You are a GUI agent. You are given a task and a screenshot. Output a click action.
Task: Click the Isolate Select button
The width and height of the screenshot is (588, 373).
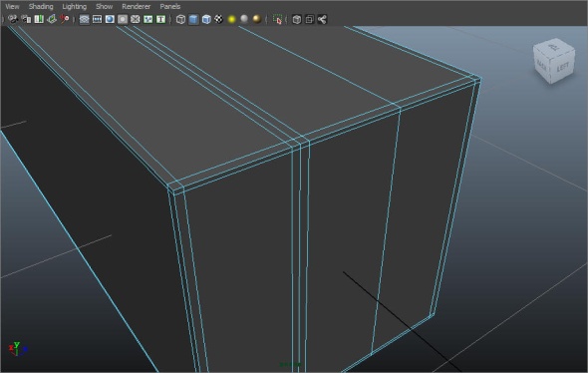(277, 19)
